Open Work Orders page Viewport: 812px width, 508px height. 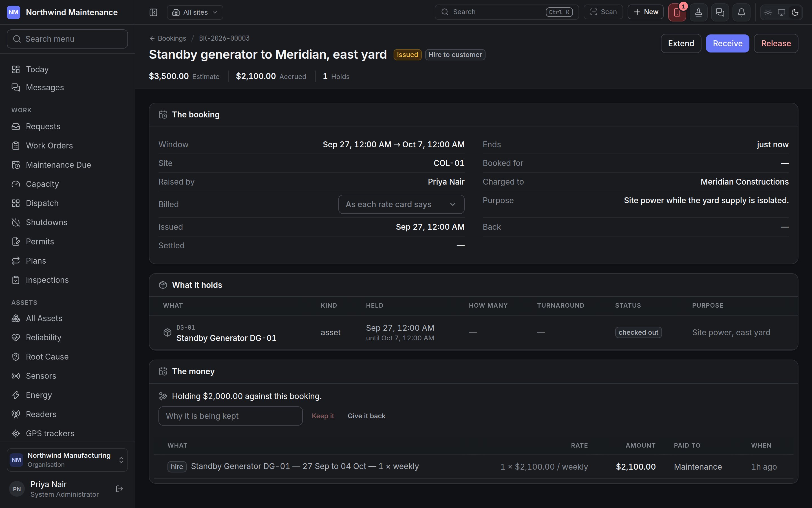(67, 145)
